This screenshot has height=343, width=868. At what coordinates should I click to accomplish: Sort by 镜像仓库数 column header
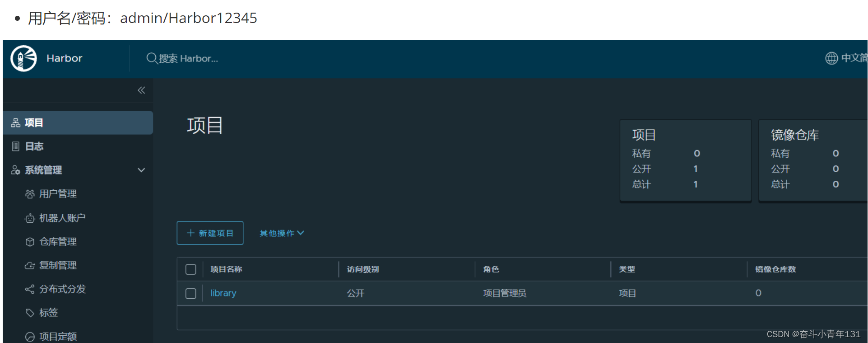[775, 269]
